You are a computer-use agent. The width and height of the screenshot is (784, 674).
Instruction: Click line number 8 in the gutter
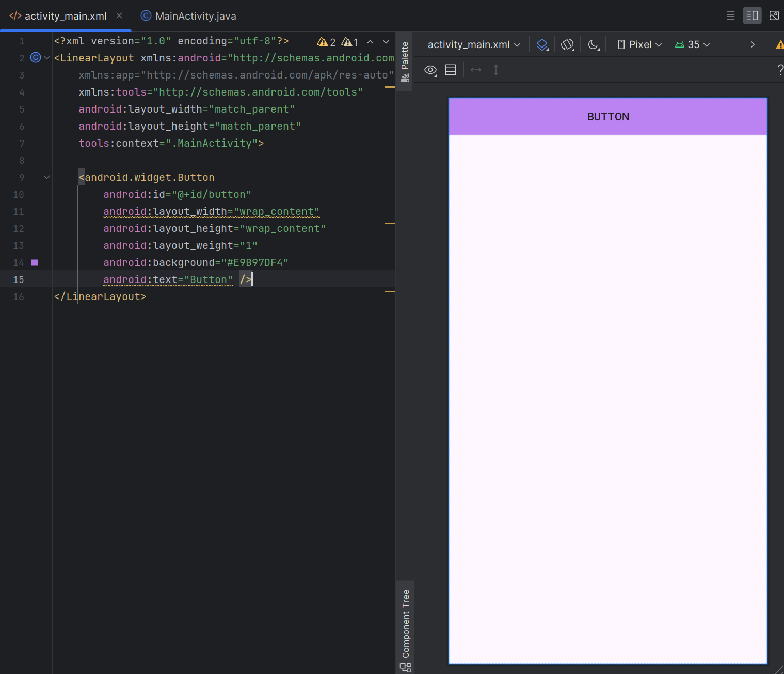22,160
